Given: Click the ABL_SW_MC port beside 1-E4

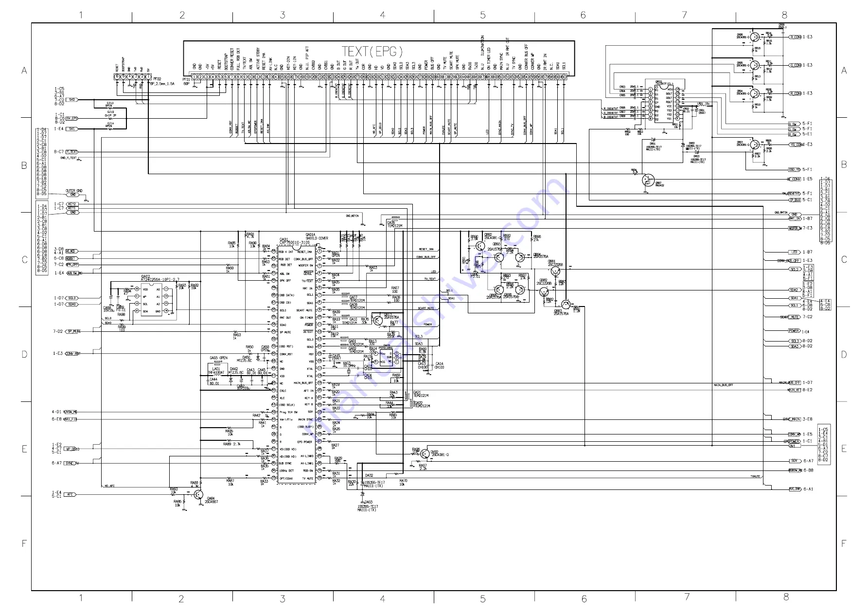Looking at the screenshot, I should point(73,273).
